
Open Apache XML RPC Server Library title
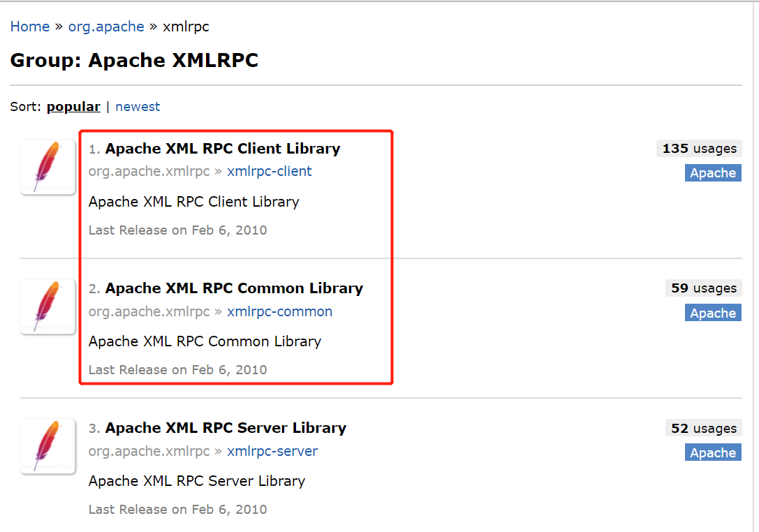(x=226, y=428)
